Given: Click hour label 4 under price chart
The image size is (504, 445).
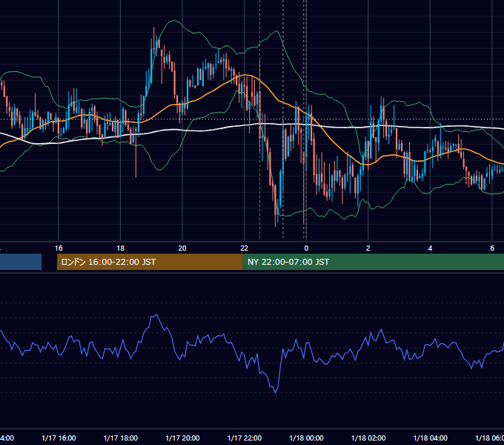Looking at the screenshot, I should 430,248.
